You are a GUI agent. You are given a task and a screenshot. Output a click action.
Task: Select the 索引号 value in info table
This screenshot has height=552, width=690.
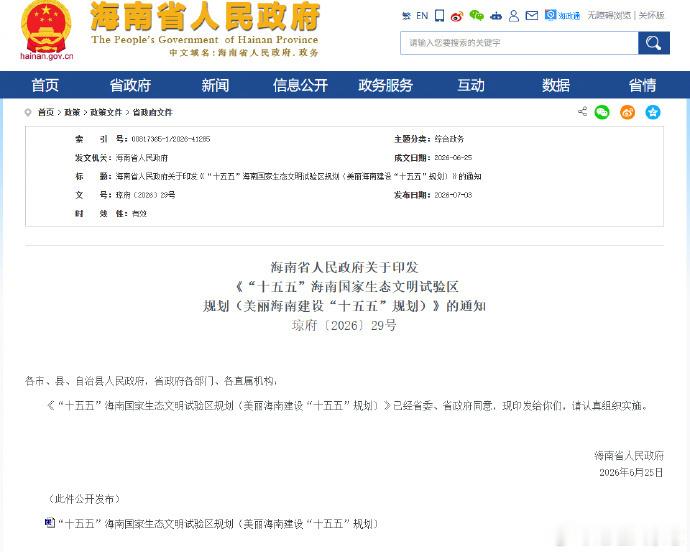point(171,139)
